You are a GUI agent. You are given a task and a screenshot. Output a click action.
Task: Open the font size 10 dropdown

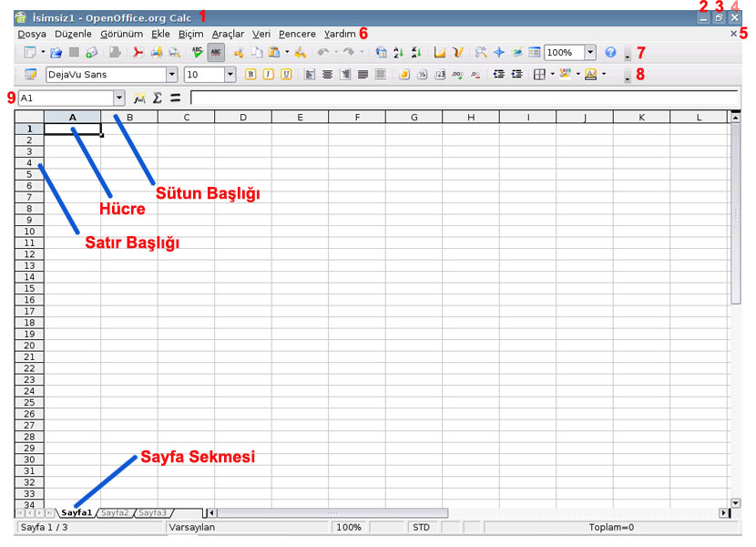click(230, 75)
